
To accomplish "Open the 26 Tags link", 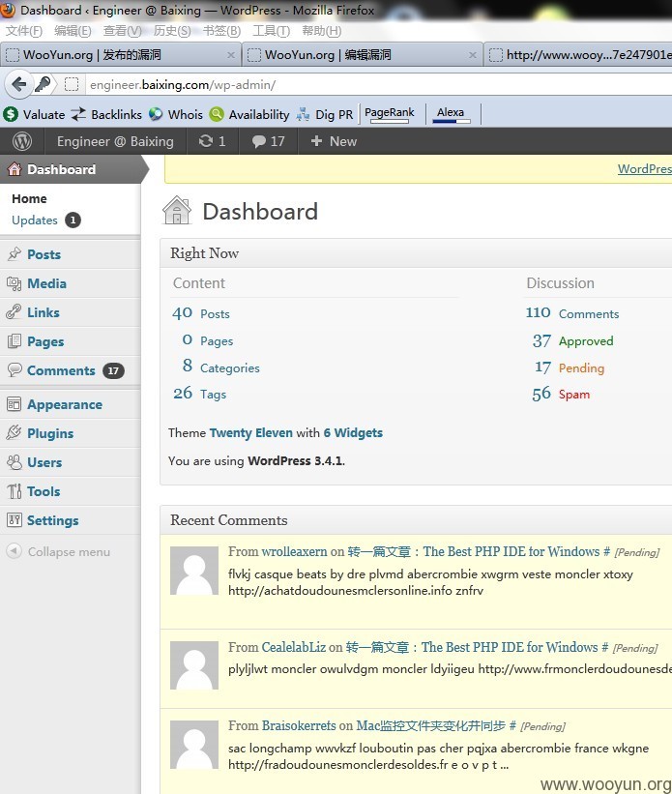I will tap(199, 394).
